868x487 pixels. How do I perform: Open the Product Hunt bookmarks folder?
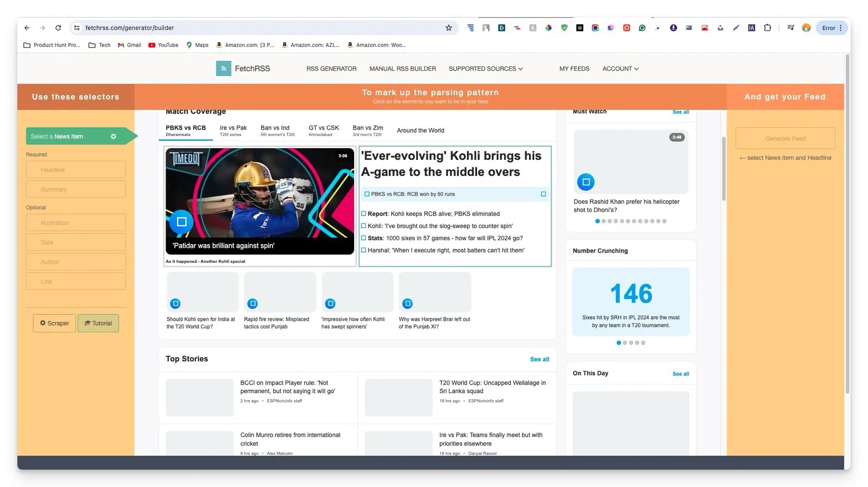point(52,45)
